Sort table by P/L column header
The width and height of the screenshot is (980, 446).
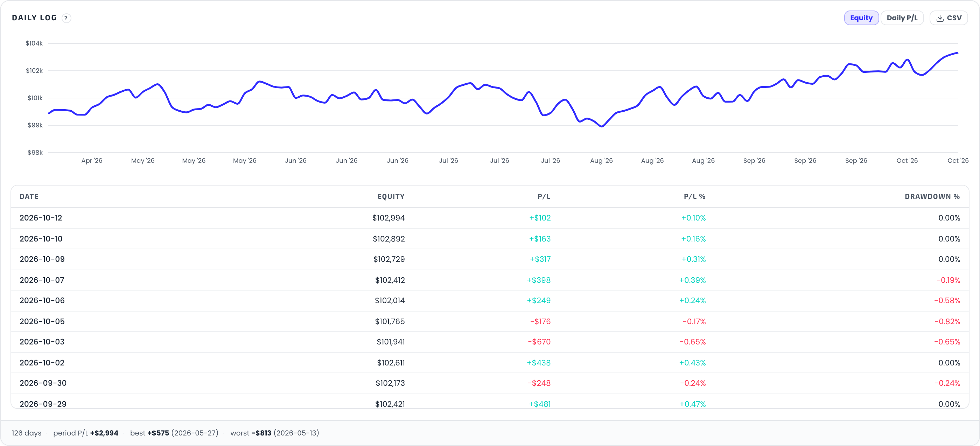click(544, 196)
